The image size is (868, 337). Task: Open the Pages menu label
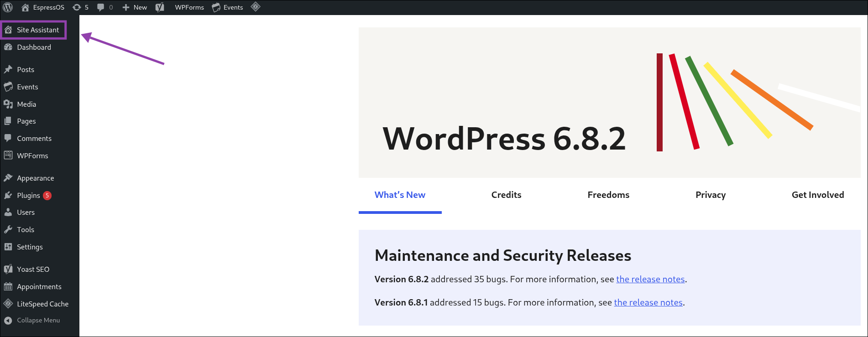tap(26, 121)
